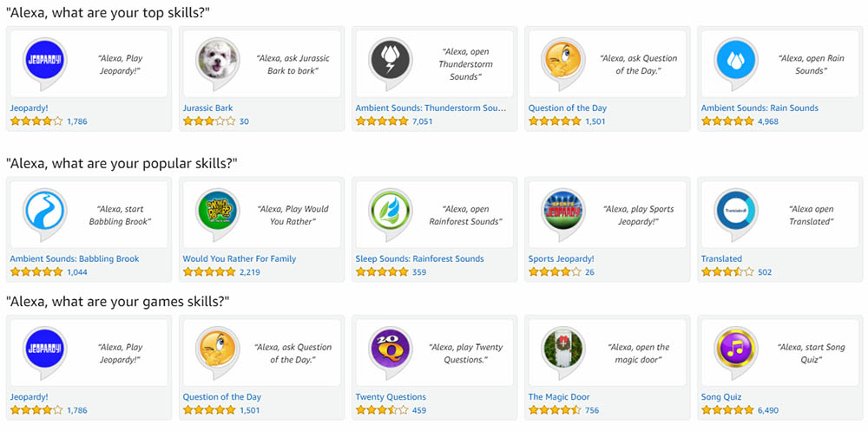Click the Sports Jeopardy! skill icon
Image resolution: width=868 pixels, height=431 pixels.
click(563, 211)
